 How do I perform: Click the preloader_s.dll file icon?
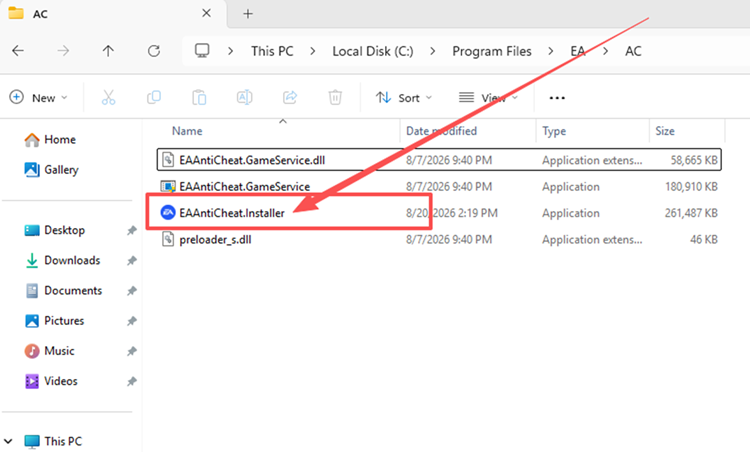168,239
